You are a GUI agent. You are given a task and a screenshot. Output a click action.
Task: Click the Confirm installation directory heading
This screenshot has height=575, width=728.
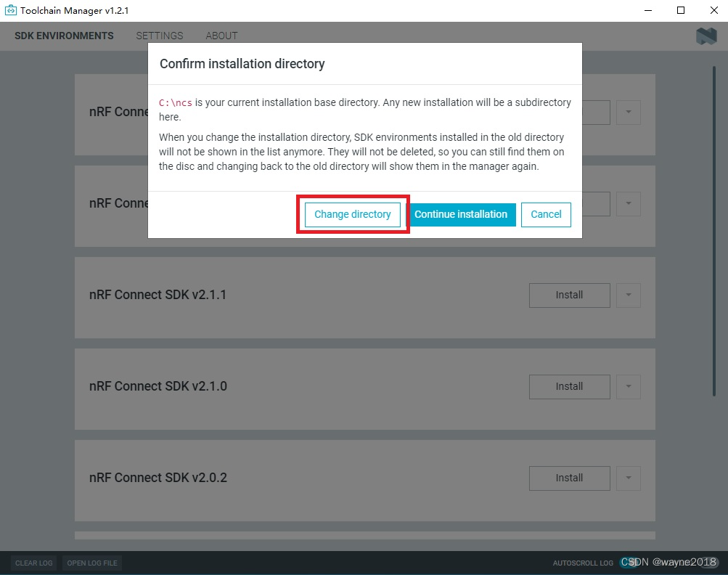coord(242,64)
